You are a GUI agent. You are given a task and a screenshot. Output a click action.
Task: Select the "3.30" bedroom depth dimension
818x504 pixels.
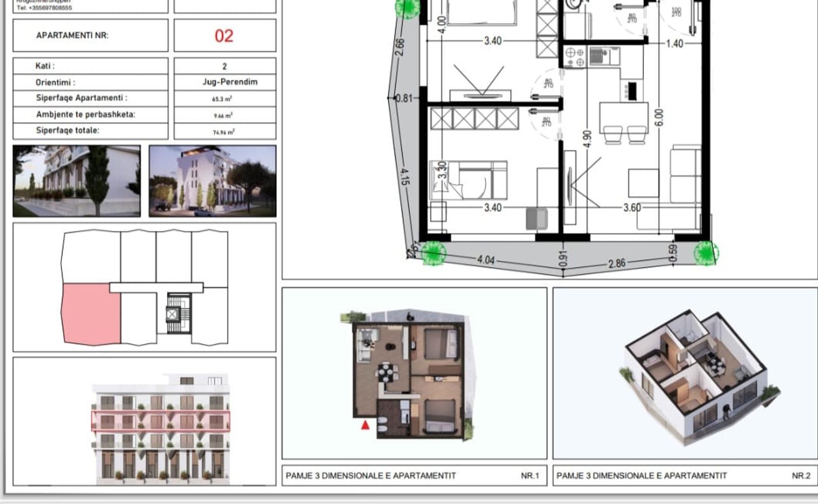[442, 170]
